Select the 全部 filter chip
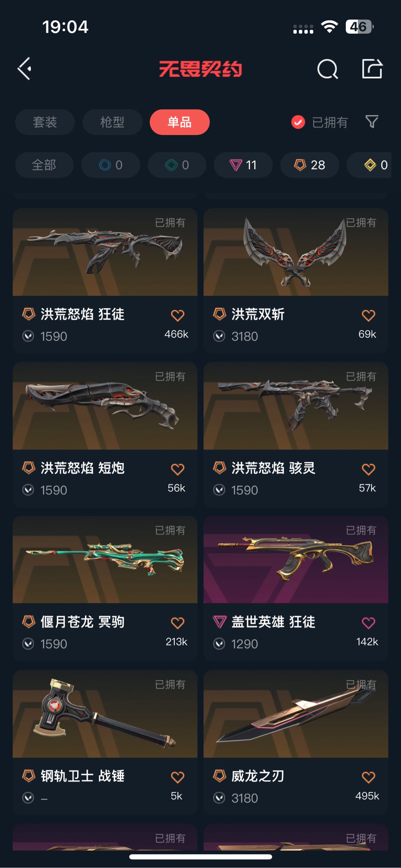This screenshot has height=868, width=401. [x=44, y=165]
